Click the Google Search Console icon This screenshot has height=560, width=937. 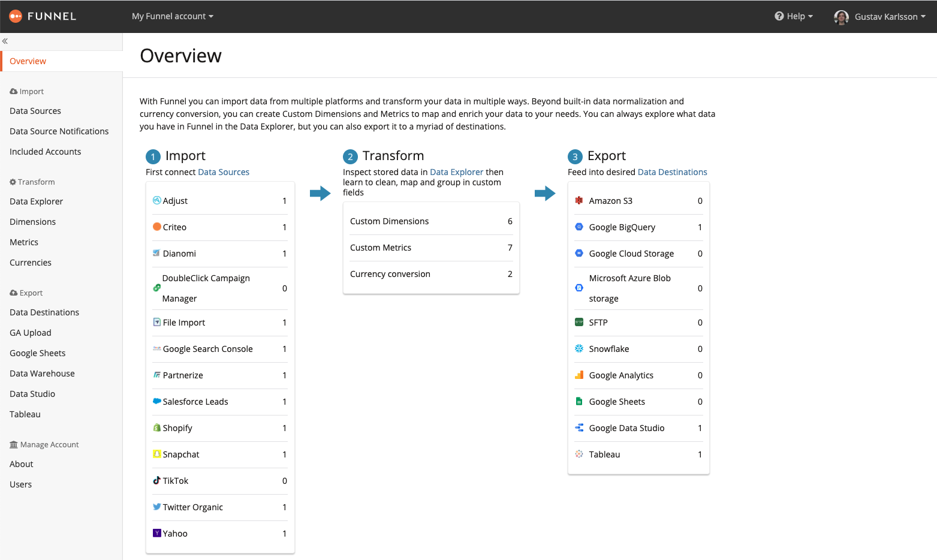pyautogui.click(x=157, y=348)
